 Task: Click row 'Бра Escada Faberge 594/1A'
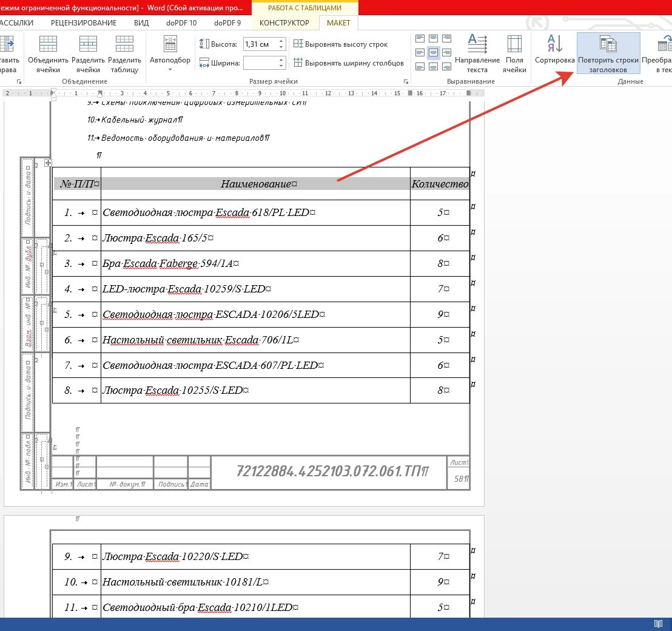pyautogui.click(x=261, y=264)
